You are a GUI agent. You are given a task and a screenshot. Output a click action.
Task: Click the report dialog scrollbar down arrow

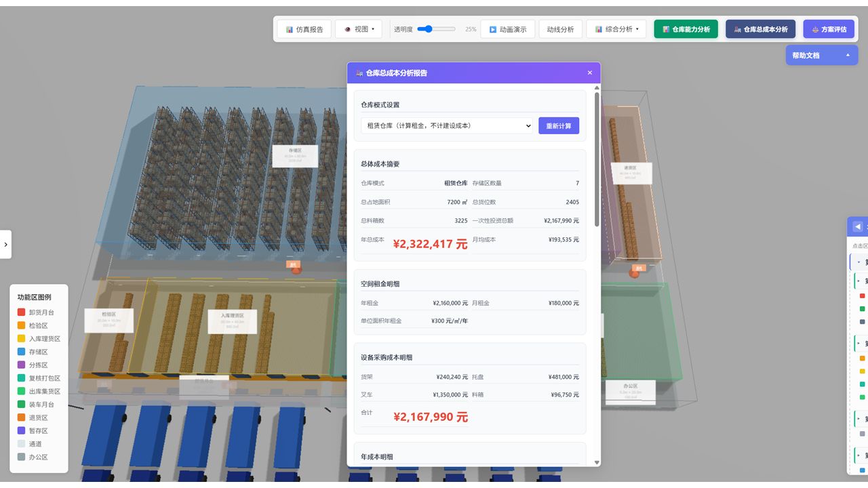click(597, 462)
